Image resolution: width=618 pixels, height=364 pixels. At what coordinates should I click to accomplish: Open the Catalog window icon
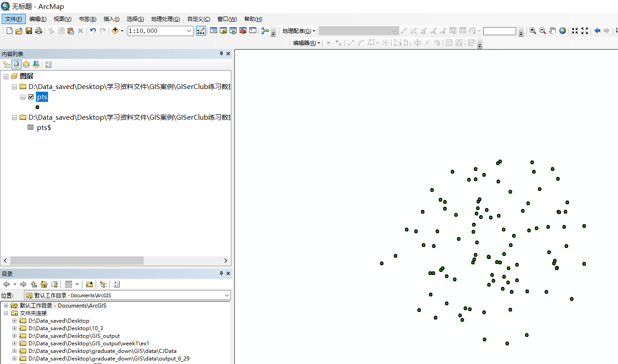(223, 31)
